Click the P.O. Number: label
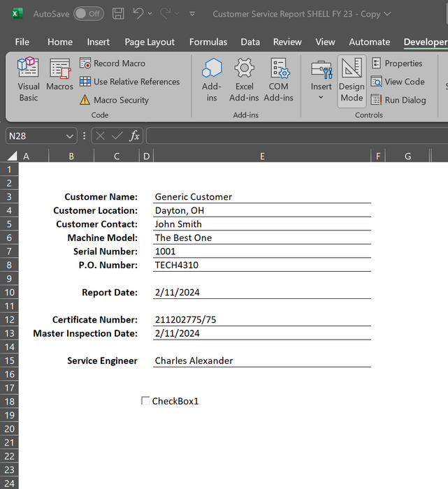The width and height of the screenshot is (448, 489). tap(108, 265)
